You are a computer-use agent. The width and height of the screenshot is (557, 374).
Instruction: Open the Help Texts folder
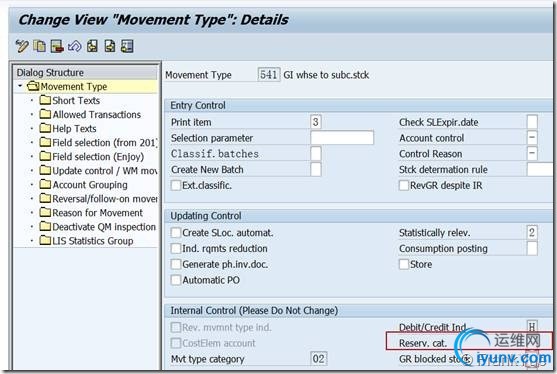(x=68, y=129)
